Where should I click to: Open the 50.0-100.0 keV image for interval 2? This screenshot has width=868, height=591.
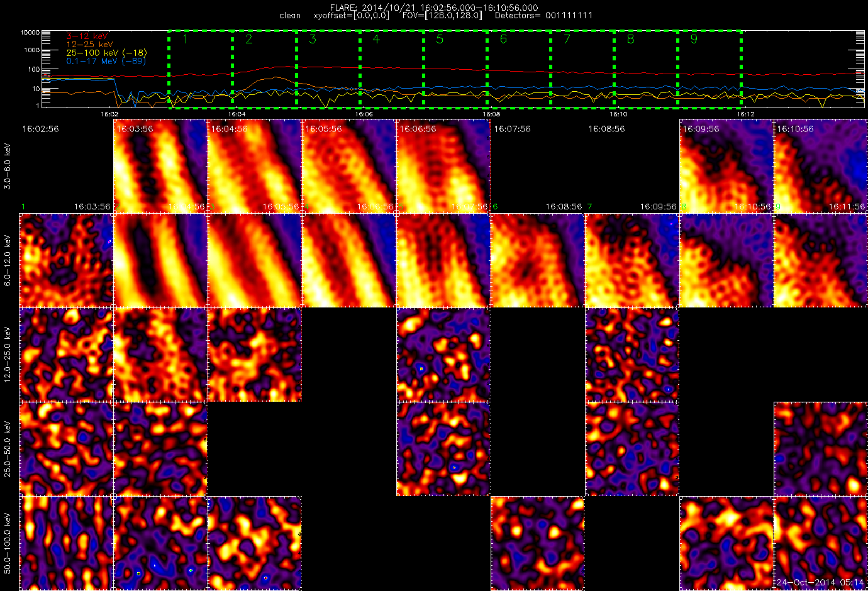[160, 543]
